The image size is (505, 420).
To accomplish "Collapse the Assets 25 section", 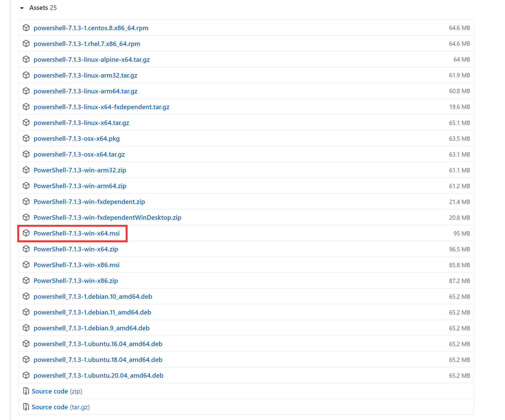I will click(38, 8).
